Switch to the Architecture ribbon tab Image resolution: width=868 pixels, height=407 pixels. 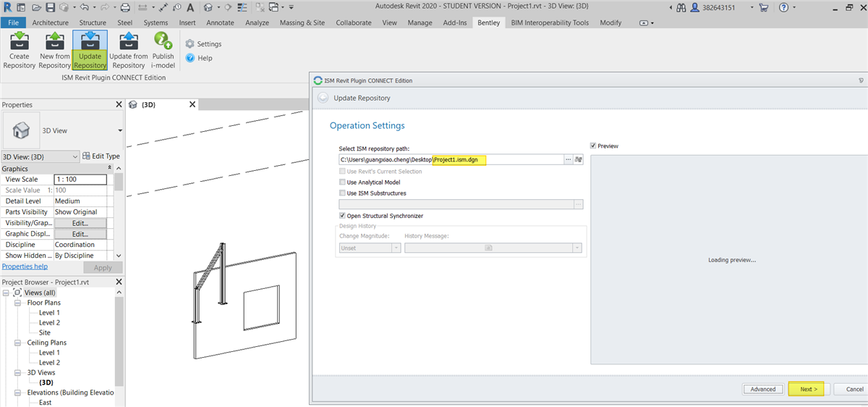51,22
